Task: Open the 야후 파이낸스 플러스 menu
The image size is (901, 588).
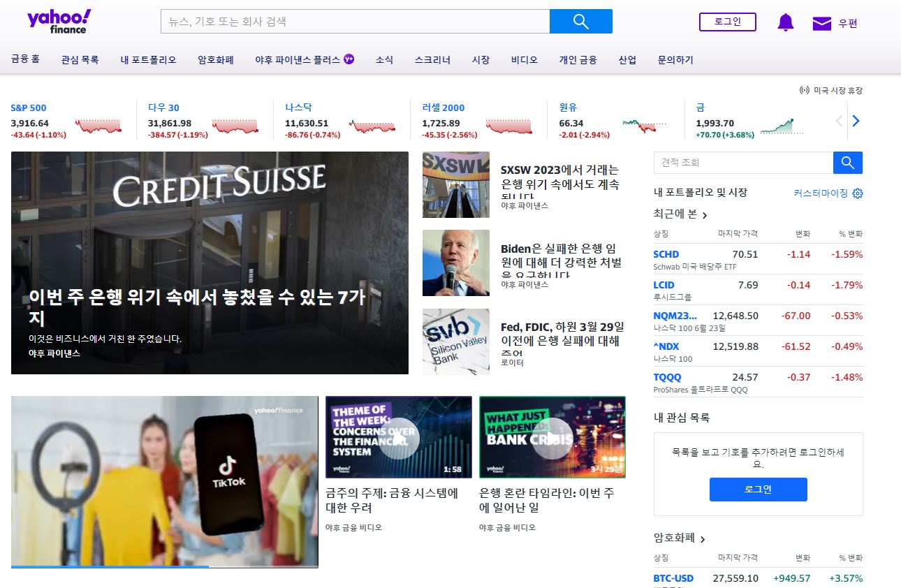Action: (298, 60)
